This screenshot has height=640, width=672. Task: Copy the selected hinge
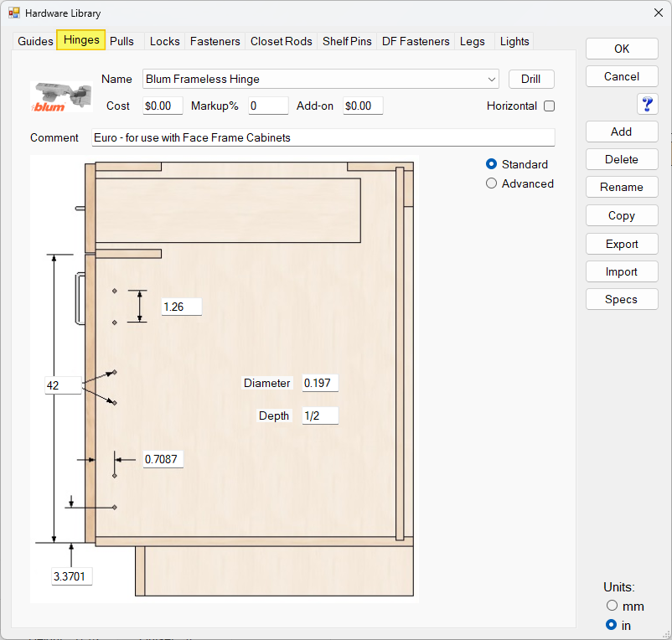click(622, 215)
